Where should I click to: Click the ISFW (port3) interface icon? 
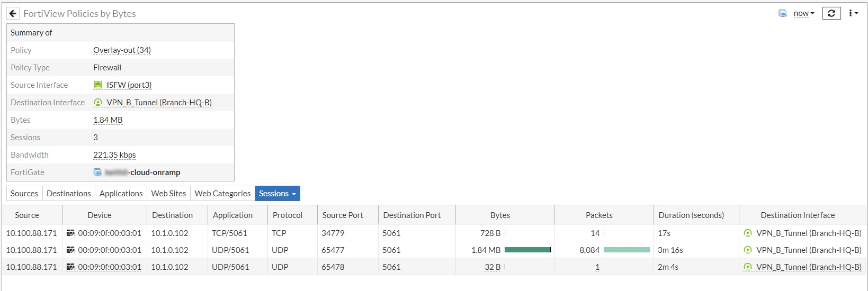pos(98,85)
